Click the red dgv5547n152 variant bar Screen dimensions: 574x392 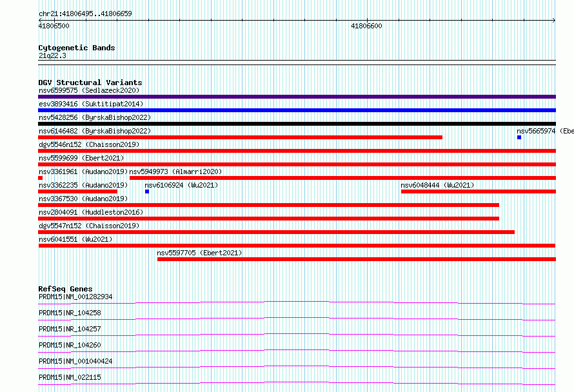coord(277,232)
